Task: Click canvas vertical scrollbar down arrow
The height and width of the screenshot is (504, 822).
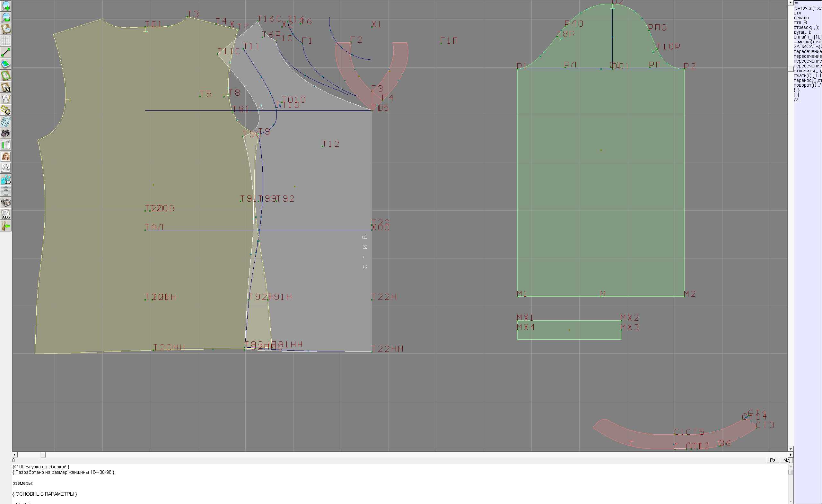Action: pos(790,449)
